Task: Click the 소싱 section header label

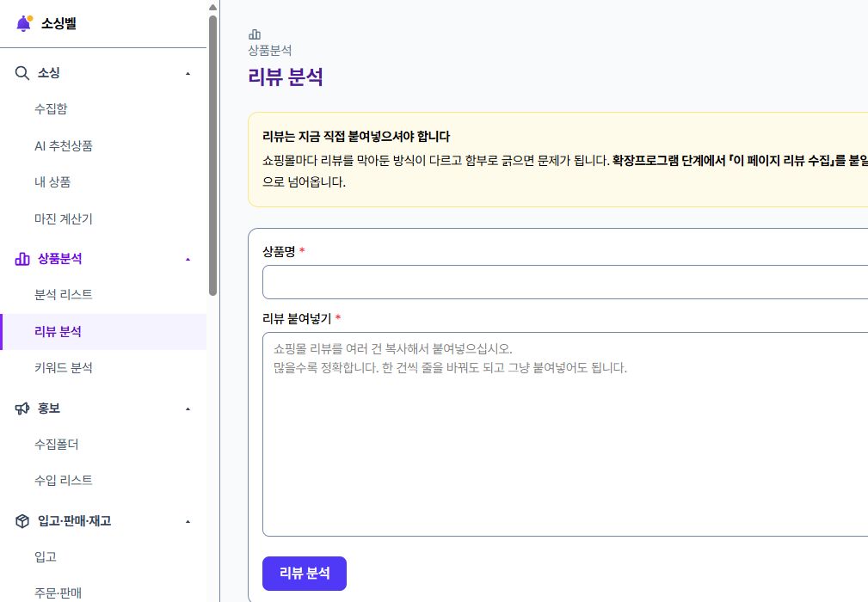Action: 49,73
